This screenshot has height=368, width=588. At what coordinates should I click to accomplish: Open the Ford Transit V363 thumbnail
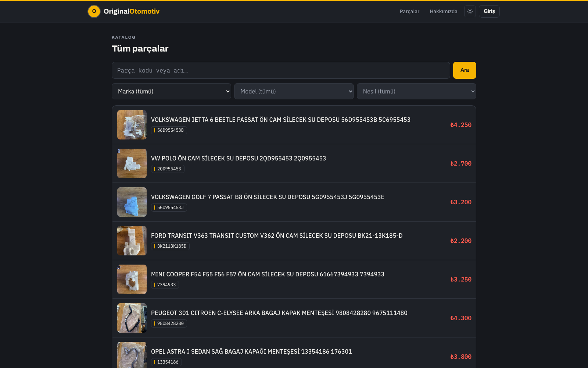[132, 241]
